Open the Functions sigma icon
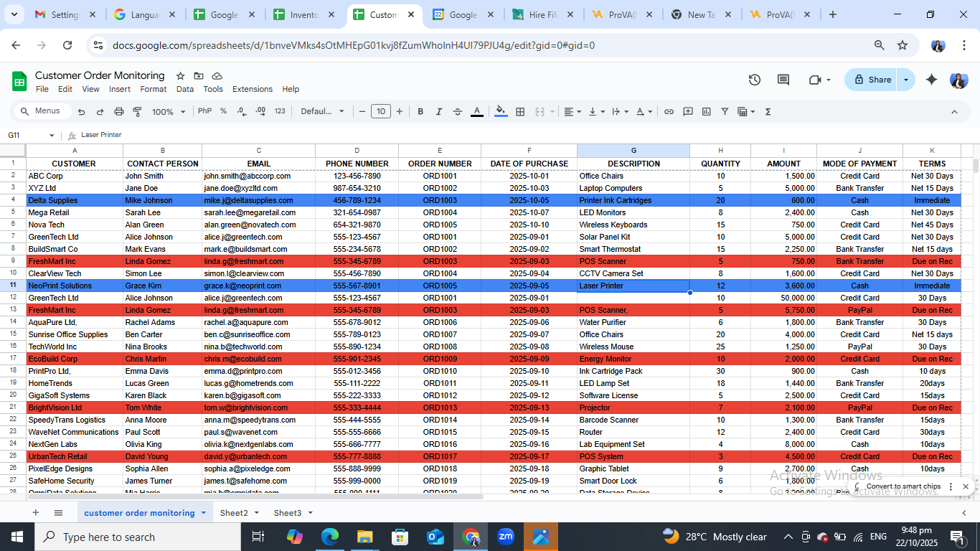This screenshot has height=551, width=980. click(x=768, y=112)
